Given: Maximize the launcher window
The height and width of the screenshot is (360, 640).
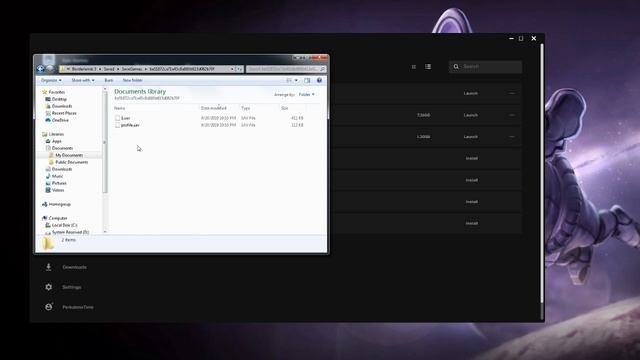Looking at the screenshot, I should [521, 38].
